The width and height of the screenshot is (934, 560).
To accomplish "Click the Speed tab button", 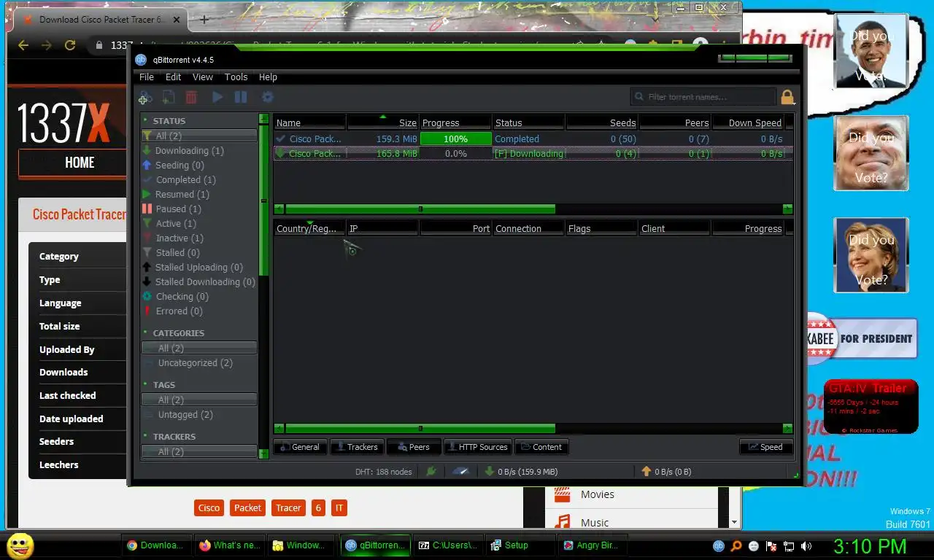I will 766,447.
